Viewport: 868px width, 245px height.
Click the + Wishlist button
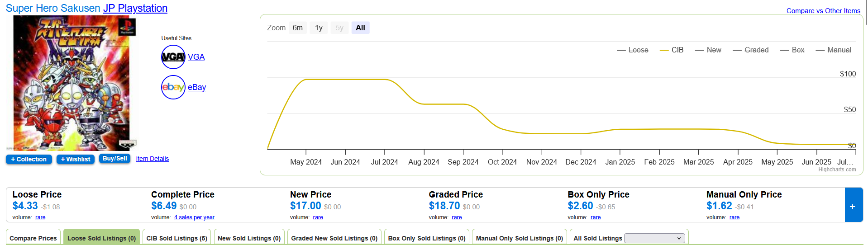76,159
